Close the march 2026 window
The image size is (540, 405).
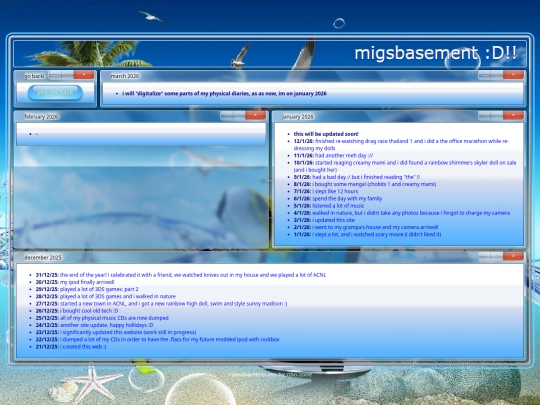tap(513, 75)
